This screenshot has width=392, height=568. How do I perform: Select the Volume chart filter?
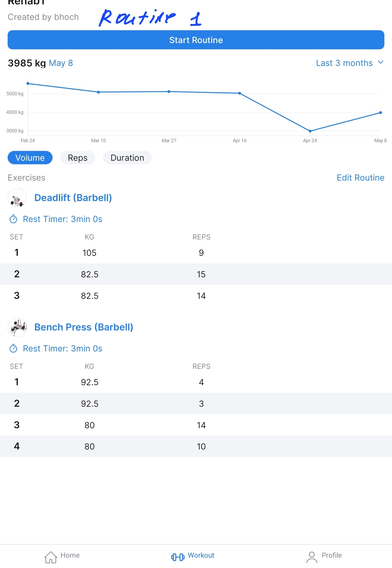[30, 158]
